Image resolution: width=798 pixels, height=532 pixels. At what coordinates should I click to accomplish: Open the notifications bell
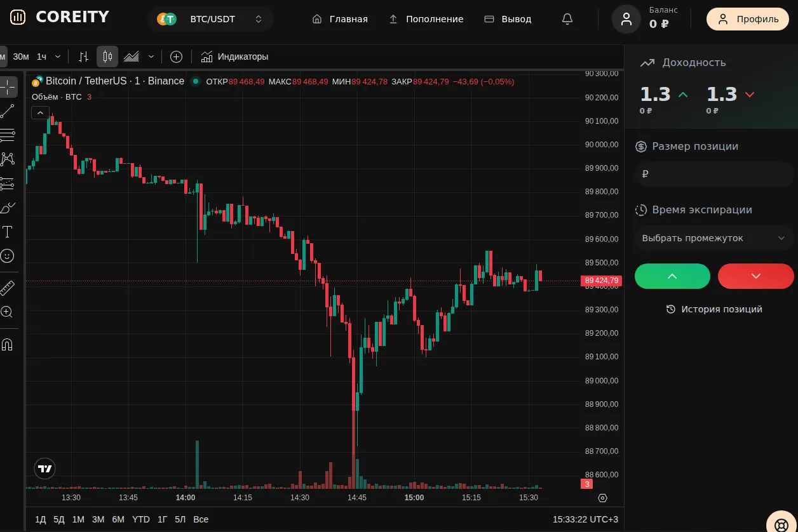(567, 19)
